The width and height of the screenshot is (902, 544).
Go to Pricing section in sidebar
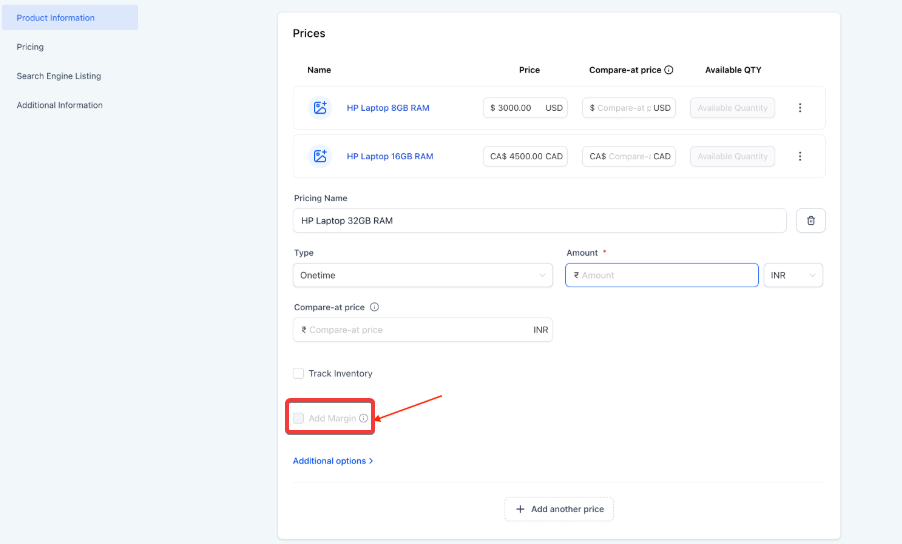coord(30,47)
